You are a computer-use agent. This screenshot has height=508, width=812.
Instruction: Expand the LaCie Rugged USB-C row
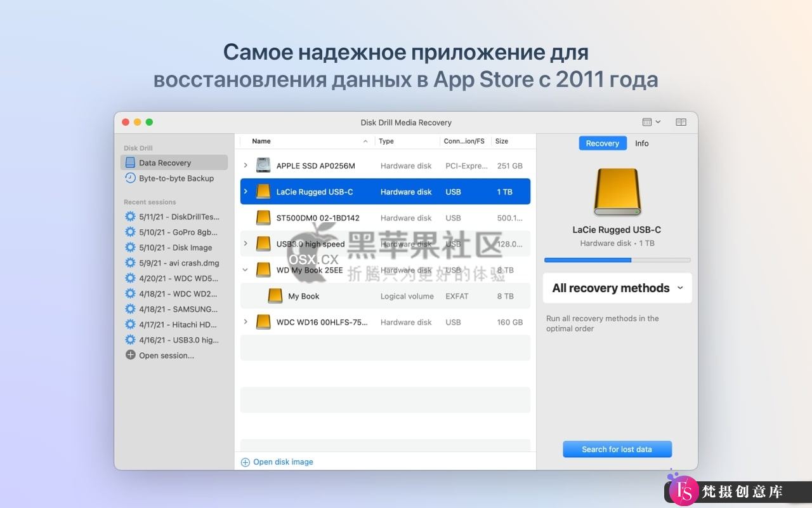246,191
